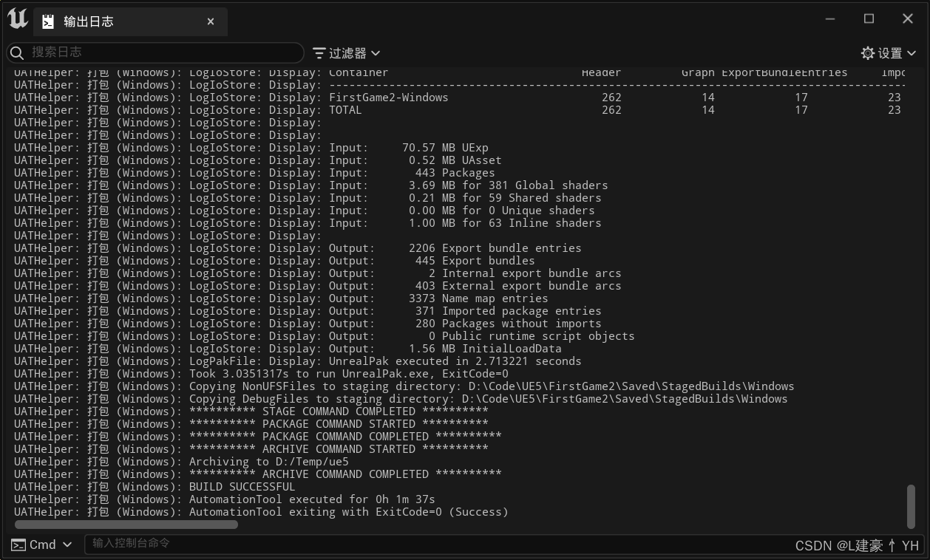This screenshot has height=560, width=930.
Task: Click the 70.57 MB UExp input line
Action: pyautogui.click(x=251, y=148)
